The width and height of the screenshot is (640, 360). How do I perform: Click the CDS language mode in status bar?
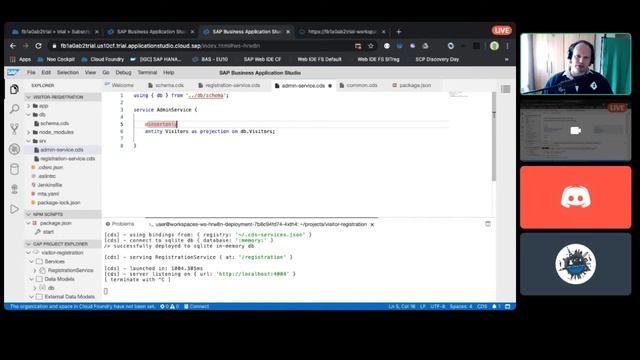pyautogui.click(x=482, y=307)
